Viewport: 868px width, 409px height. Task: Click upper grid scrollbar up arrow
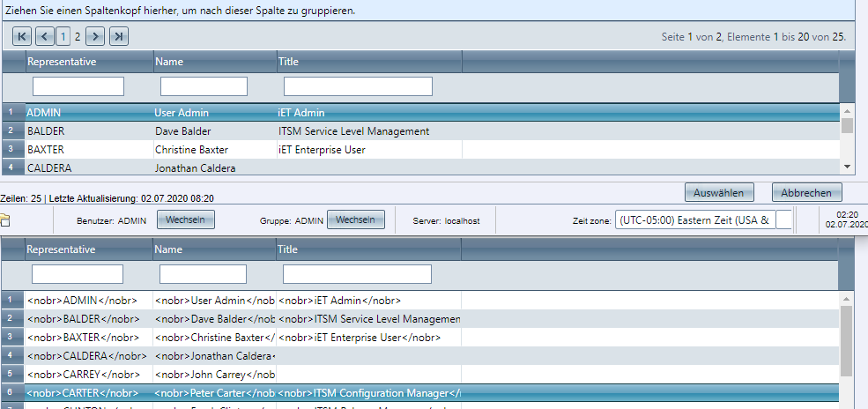tap(847, 110)
